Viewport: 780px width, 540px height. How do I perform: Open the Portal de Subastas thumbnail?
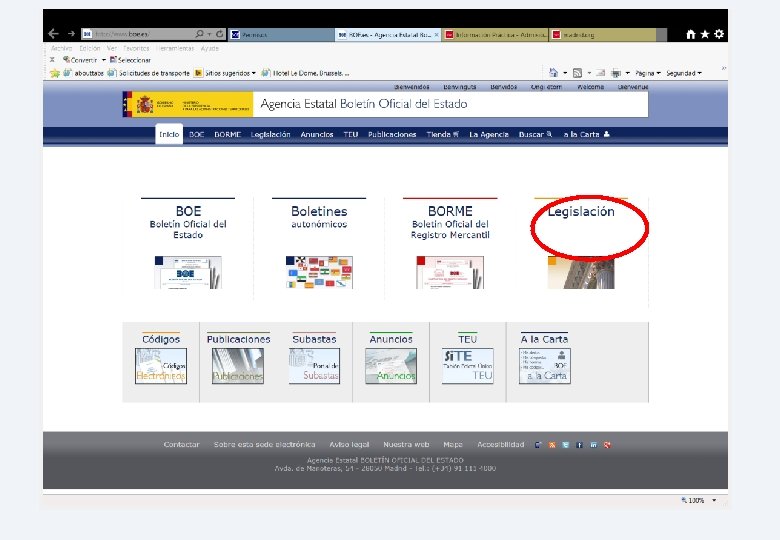314,366
